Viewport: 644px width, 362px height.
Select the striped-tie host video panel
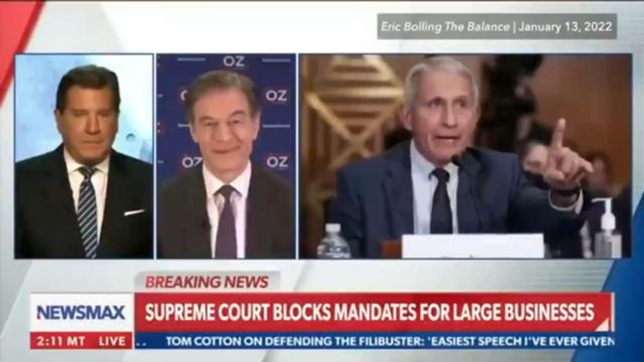[x=84, y=156]
